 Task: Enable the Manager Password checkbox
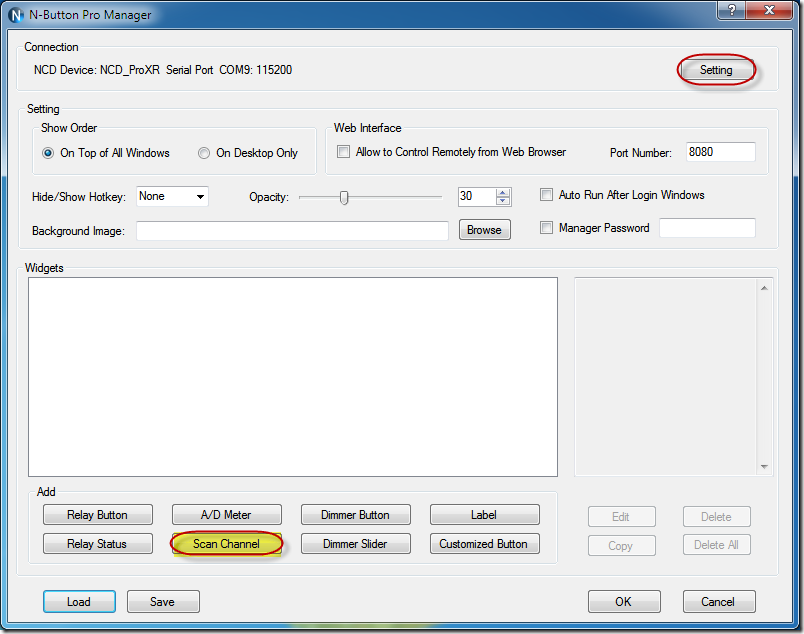pos(547,228)
